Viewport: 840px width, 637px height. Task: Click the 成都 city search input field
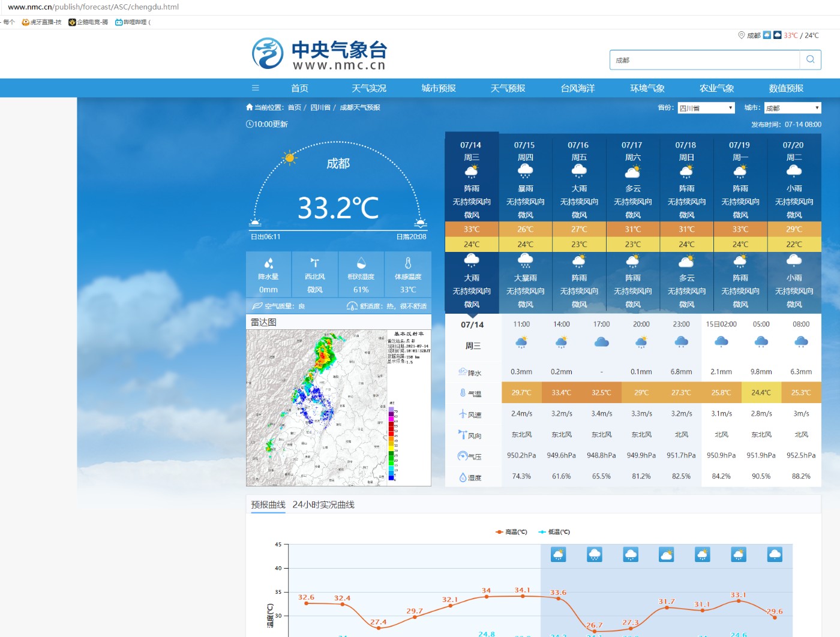pyautogui.click(x=705, y=60)
